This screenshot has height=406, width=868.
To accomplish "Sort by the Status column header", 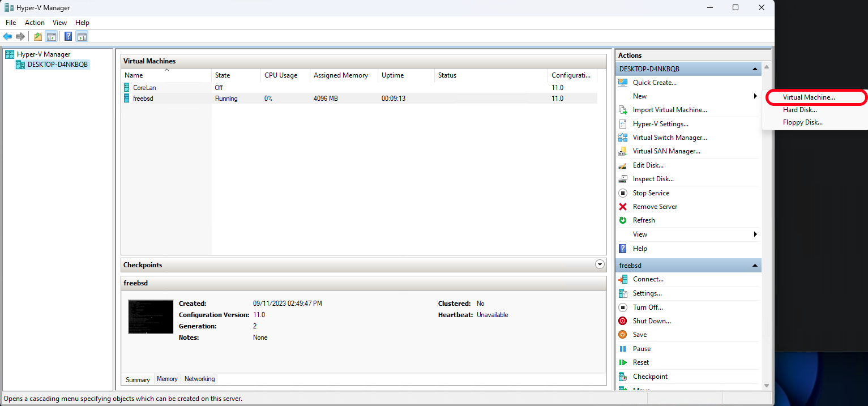I will tap(491, 75).
